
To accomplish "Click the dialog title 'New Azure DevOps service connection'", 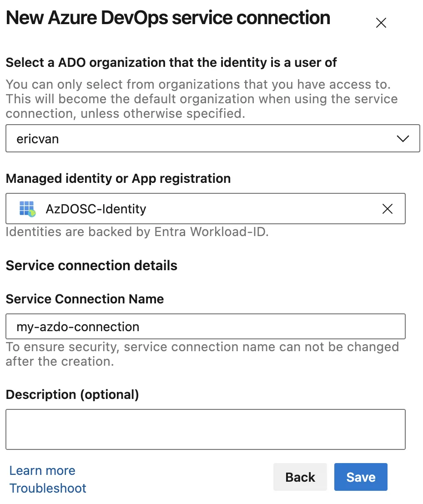I will (x=168, y=18).
